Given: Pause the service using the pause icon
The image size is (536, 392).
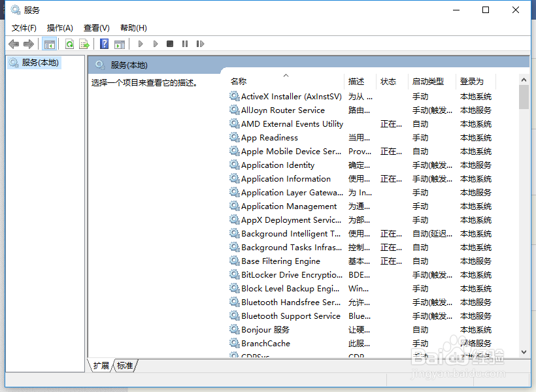Looking at the screenshot, I should 185,44.
